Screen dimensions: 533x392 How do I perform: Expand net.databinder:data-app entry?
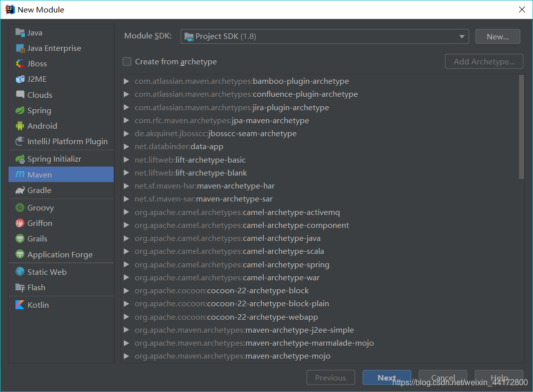click(x=127, y=147)
